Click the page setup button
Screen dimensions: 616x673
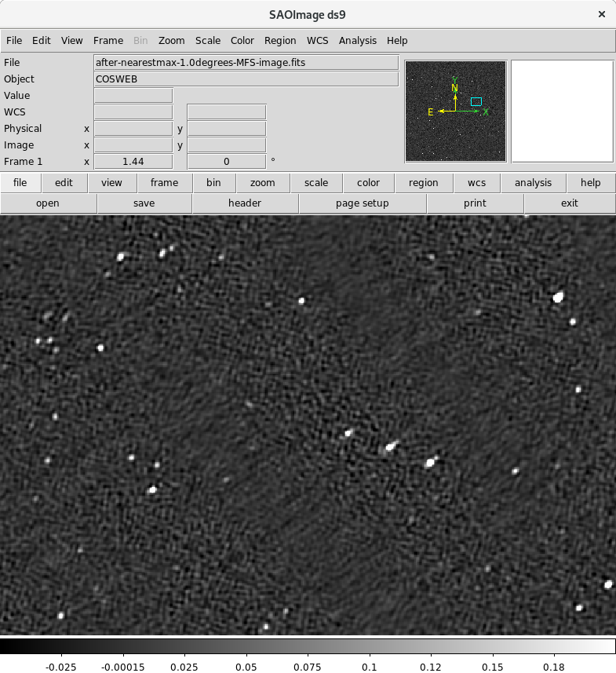coord(363,203)
